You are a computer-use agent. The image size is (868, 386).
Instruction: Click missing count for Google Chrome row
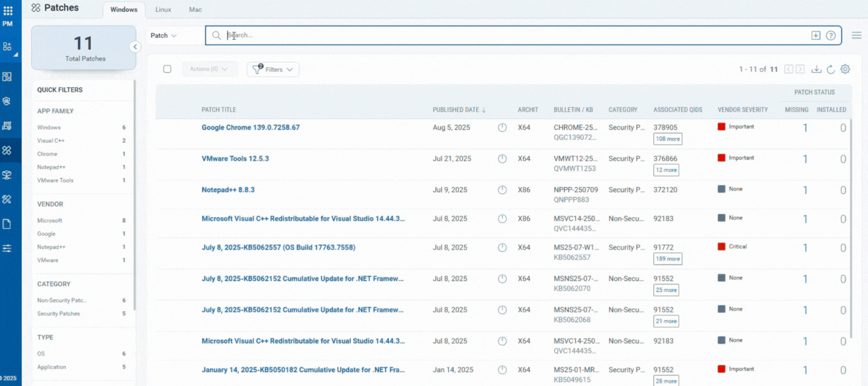tap(805, 128)
